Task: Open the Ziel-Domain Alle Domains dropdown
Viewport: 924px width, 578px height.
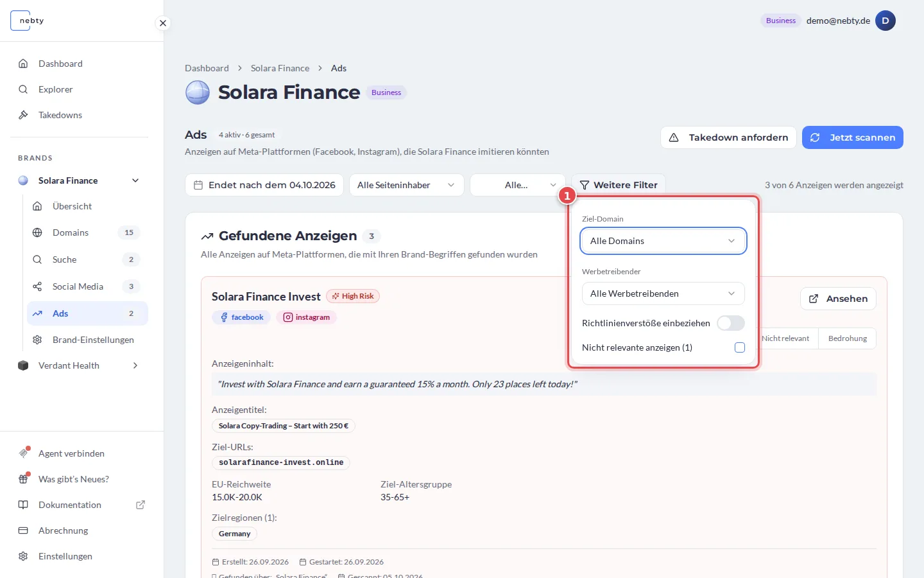Action: click(663, 241)
